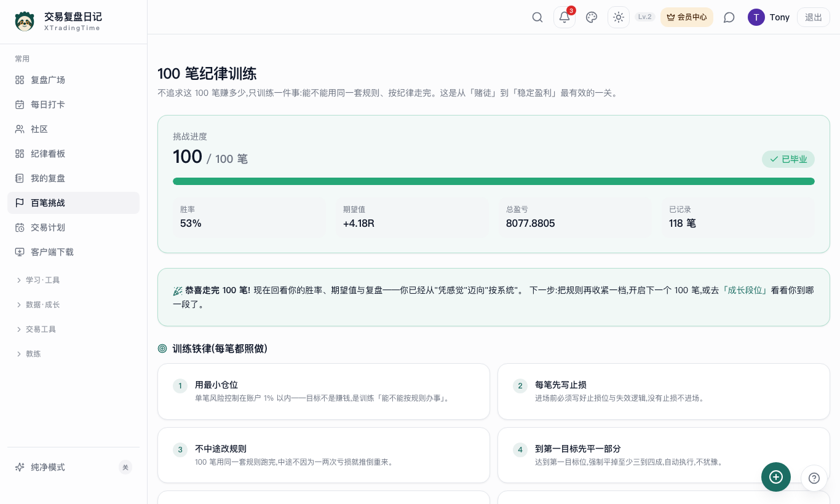The image size is (840, 504).
Task: Click the sparkle icon beside 纯净模式
Action: point(20,467)
